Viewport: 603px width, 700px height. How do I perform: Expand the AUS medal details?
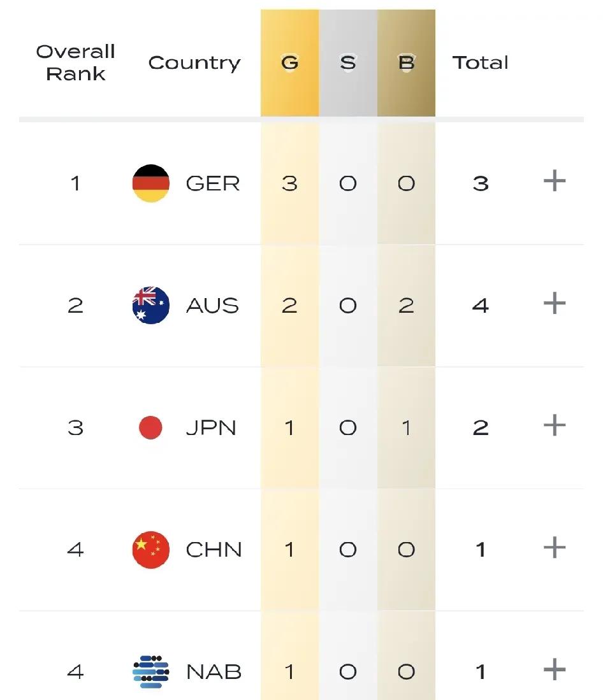coord(555,303)
